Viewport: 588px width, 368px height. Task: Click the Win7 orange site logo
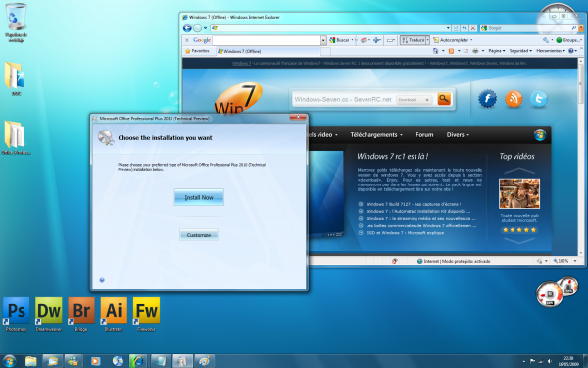pos(238,98)
